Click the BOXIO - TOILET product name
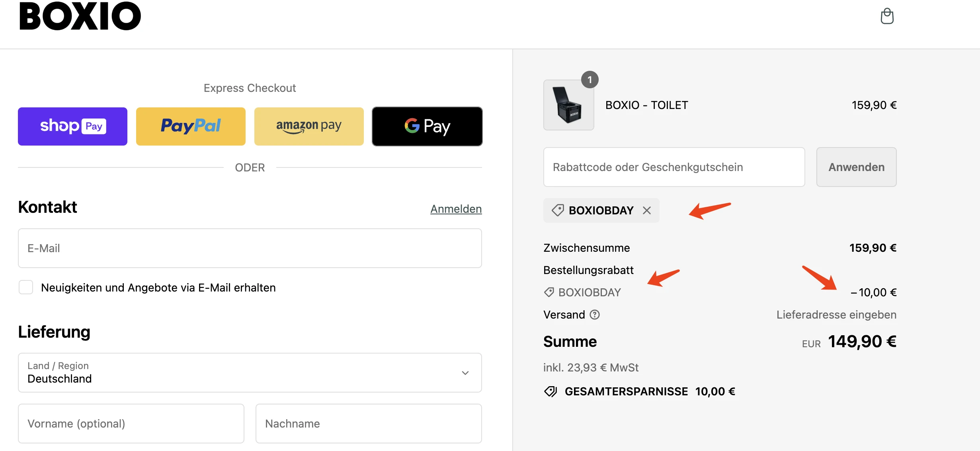Image resolution: width=980 pixels, height=451 pixels. (647, 105)
